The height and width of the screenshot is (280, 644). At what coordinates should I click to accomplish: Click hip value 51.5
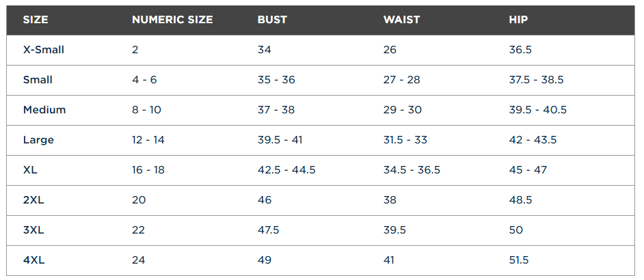click(x=519, y=260)
